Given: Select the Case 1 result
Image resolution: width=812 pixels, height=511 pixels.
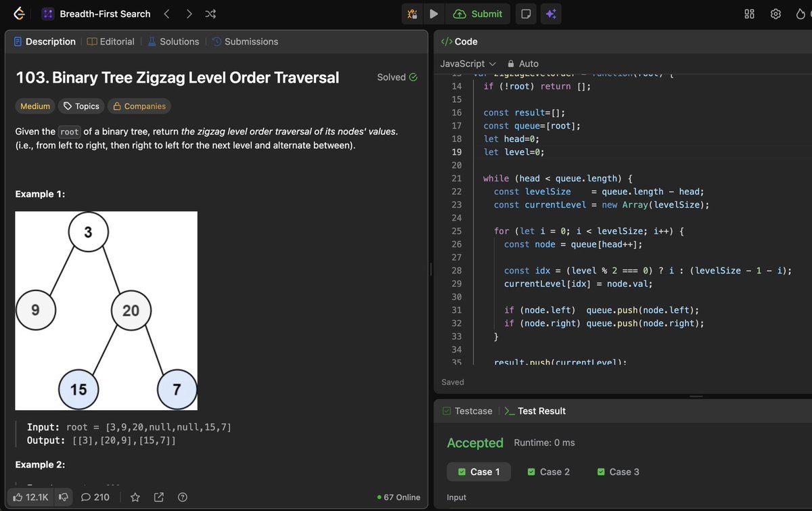Looking at the screenshot, I should coord(478,472).
